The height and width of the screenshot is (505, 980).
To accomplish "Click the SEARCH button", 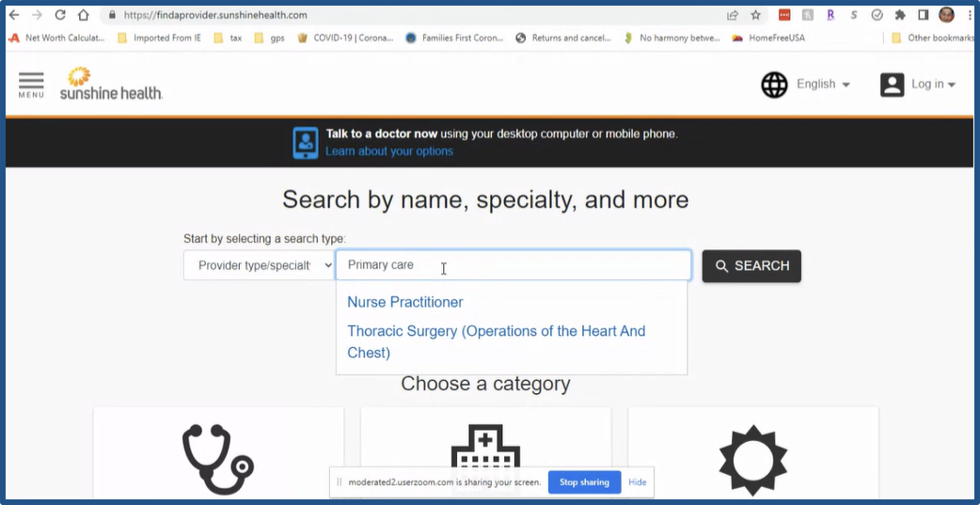I will [751, 266].
